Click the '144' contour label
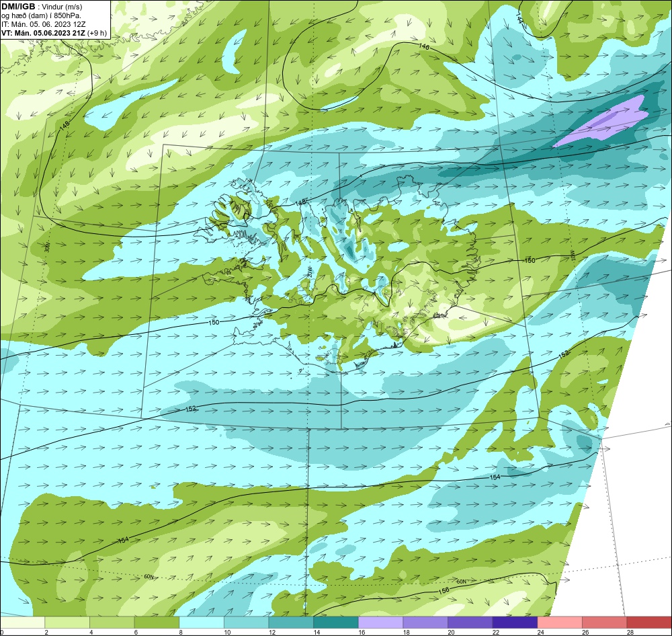 pos(519,18)
